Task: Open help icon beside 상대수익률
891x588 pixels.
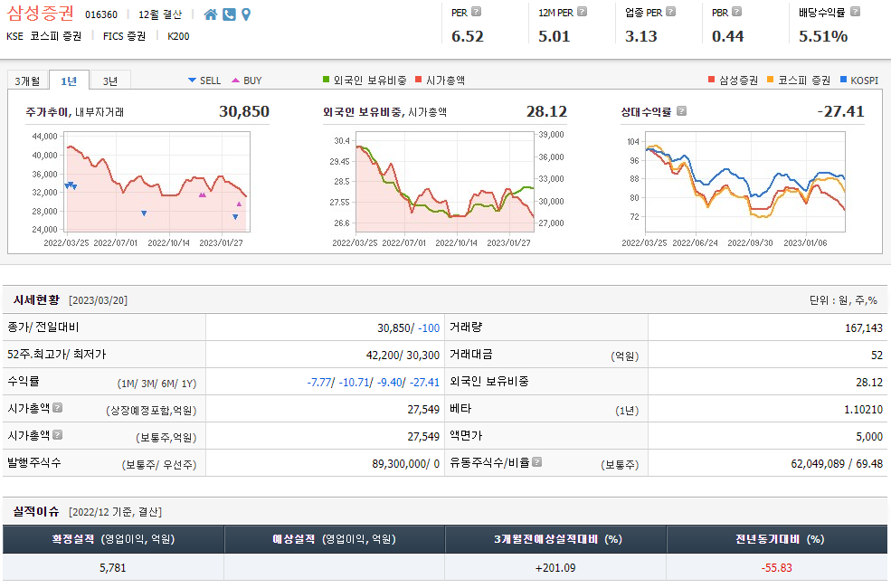Action: click(x=681, y=110)
